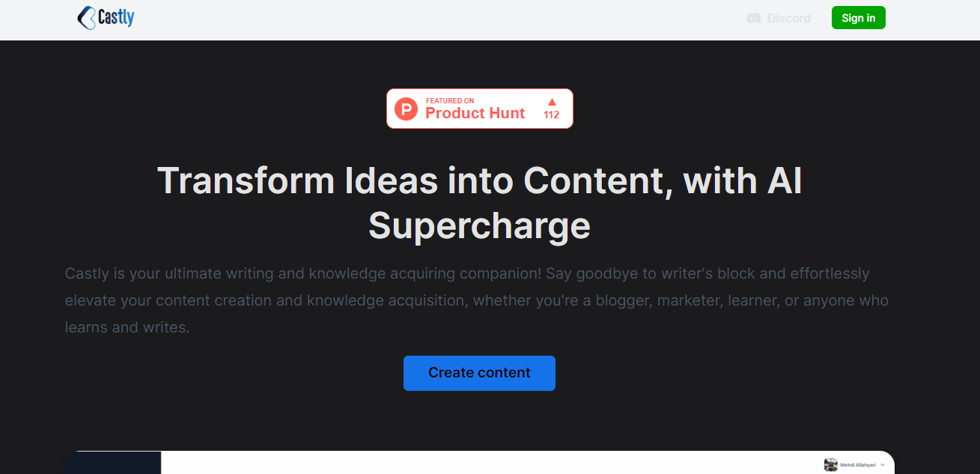Click the Product Hunt circular P logo
Image resolution: width=980 pixels, height=474 pixels.
pos(406,109)
